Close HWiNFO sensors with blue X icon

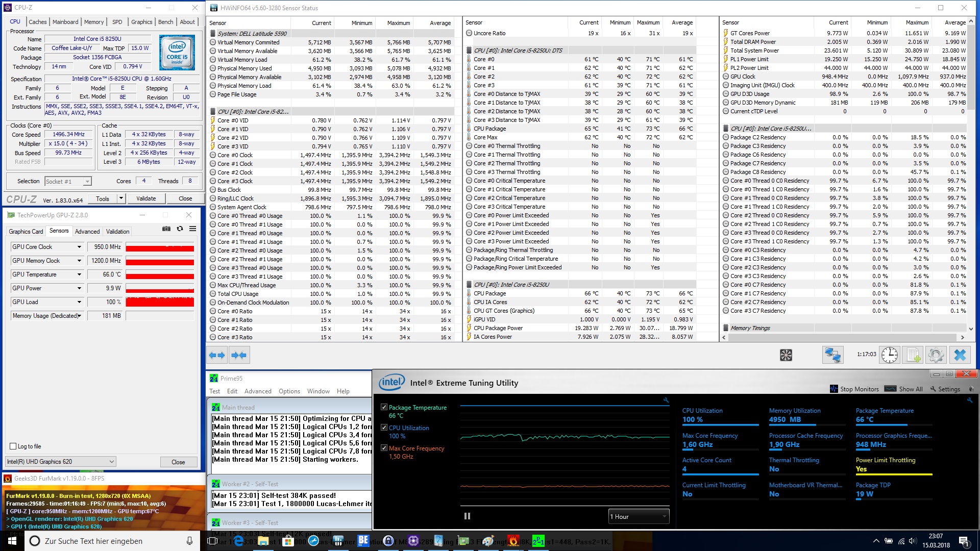click(x=960, y=355)
